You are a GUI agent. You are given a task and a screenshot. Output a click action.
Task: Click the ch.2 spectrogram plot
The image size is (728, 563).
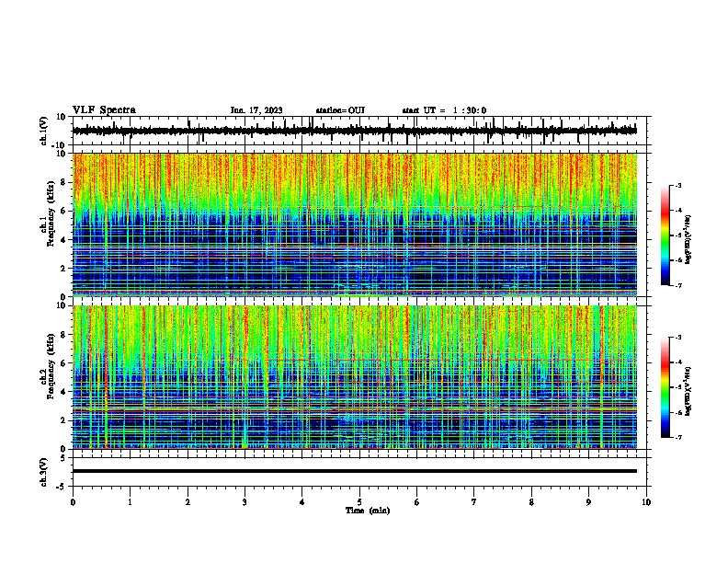click(355, 377)
